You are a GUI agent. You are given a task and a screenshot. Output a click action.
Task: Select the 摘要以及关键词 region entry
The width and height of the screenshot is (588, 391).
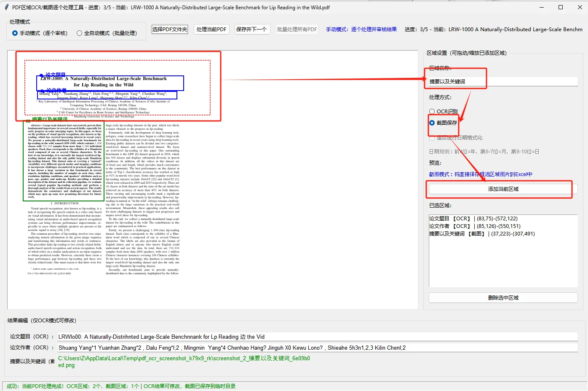tap(480, 233)
